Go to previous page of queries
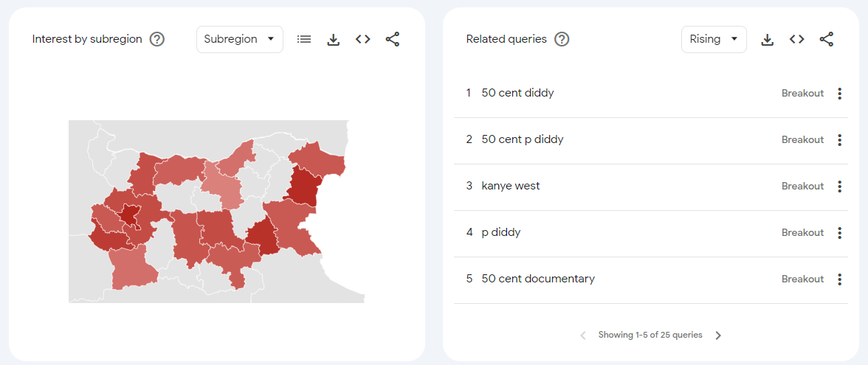This screenshot has height=365, width=868. pyautogui.click(x=582, y=335)
